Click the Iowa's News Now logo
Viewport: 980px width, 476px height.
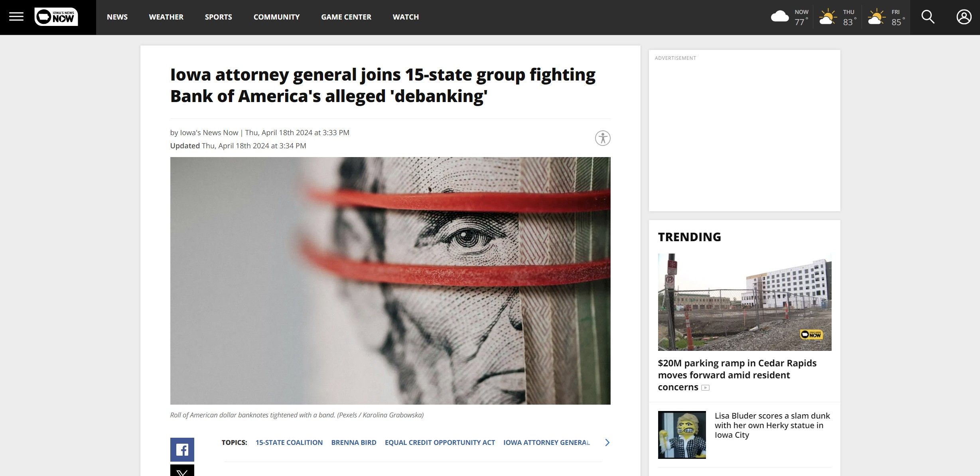pos(56,17)
